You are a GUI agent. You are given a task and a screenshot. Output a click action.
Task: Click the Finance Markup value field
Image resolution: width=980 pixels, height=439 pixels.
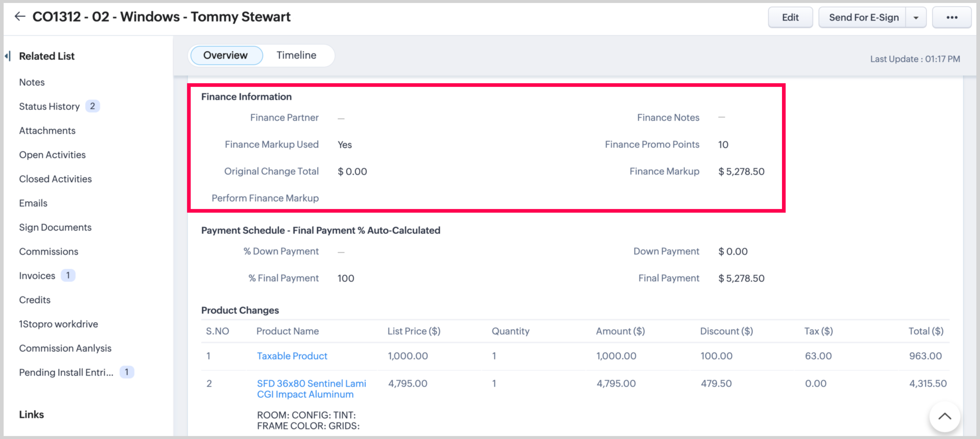pyautogui.click(x=741, y=171)
